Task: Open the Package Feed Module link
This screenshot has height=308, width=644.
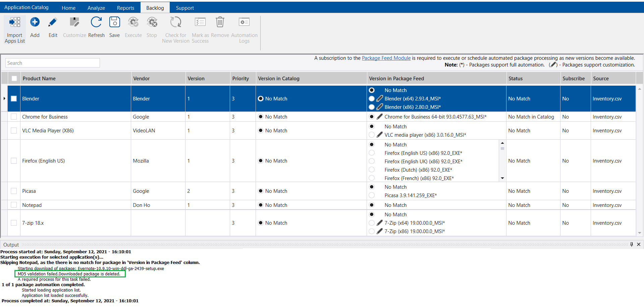Action: tap(386, 58)
